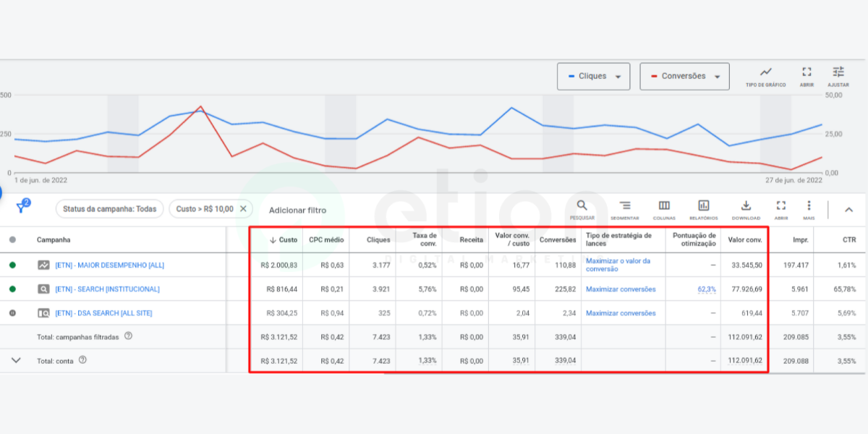Viewport: 868px width, 434px height.
Task: Click the help icon beside Total: conta
Action: [82, 359]
